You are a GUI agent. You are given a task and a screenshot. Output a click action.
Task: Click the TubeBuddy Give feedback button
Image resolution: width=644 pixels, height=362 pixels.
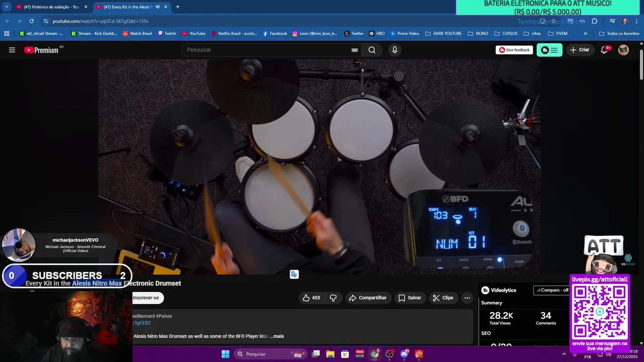(514, 50)
